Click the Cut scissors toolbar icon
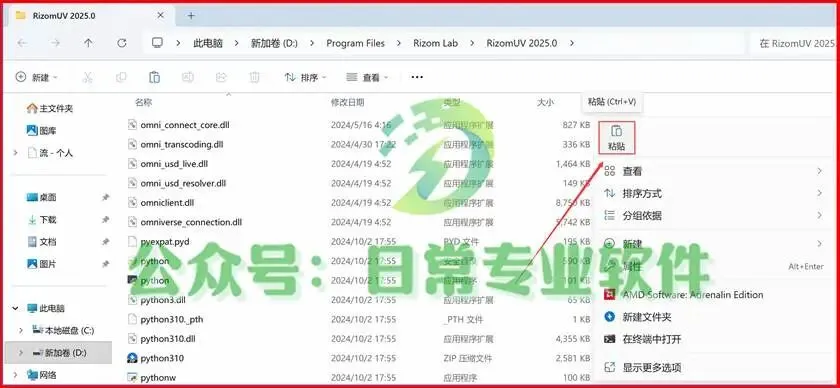840x388 pixels. [87, 78]
